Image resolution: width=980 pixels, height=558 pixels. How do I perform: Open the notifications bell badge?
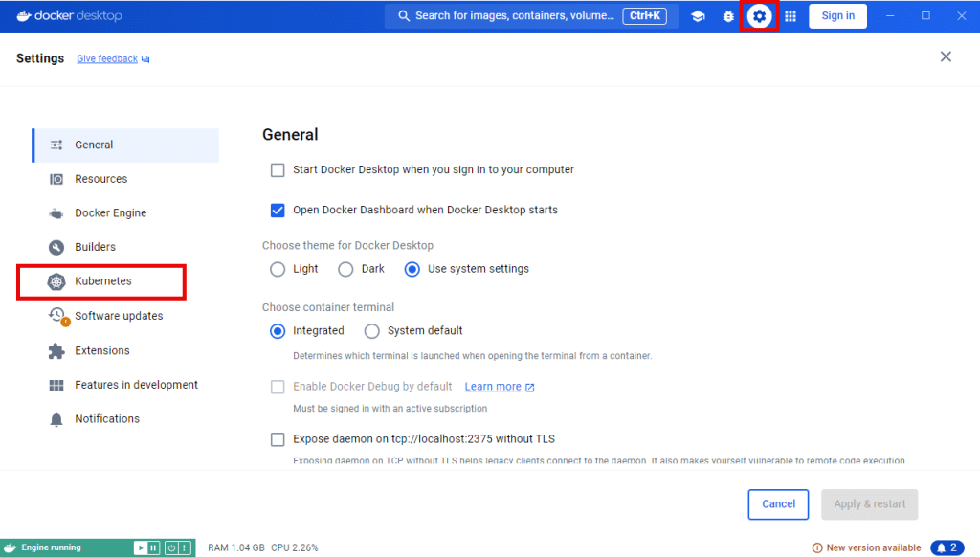(x=947, y=547)
